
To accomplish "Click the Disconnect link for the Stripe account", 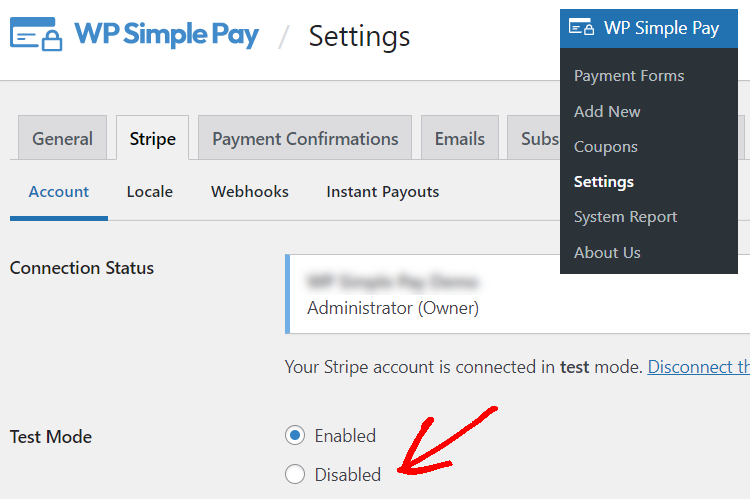I will tap(698, 367).
